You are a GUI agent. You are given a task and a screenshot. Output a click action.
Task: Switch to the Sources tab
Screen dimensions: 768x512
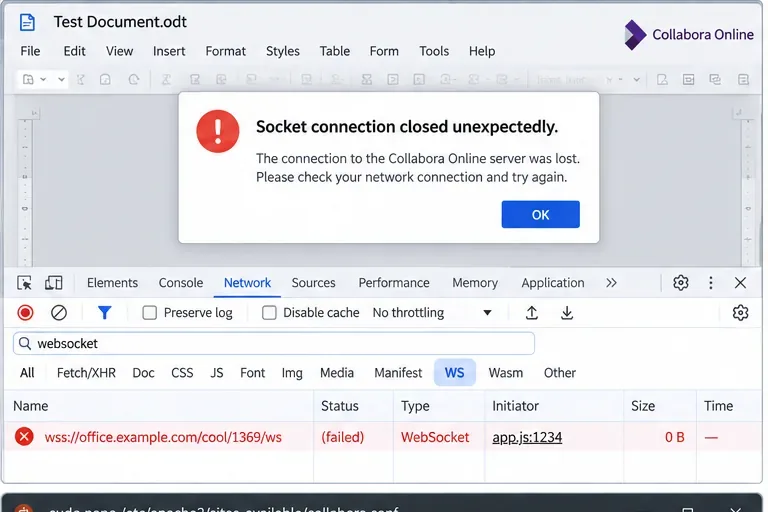(313, 283)
